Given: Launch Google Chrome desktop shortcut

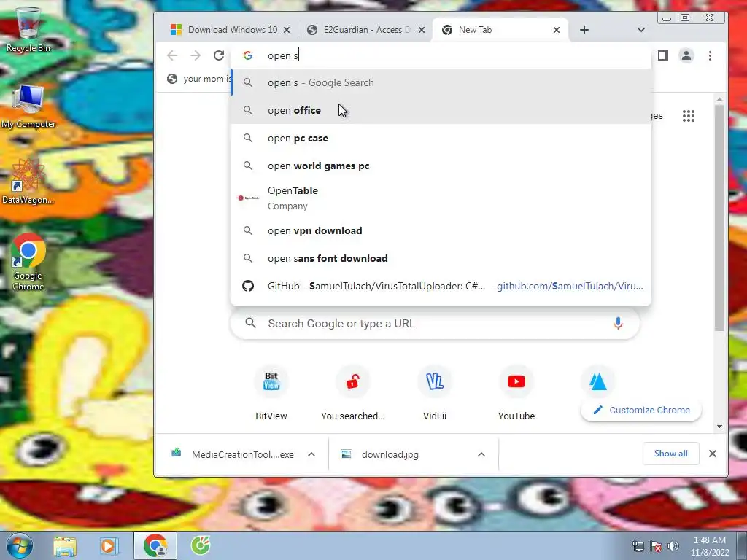Looking at the screenshot, I should [28, 262].
